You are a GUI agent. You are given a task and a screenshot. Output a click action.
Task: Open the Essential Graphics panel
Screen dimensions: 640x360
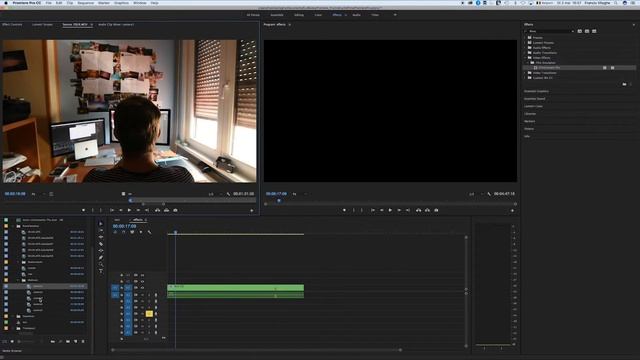click(536, 91)
